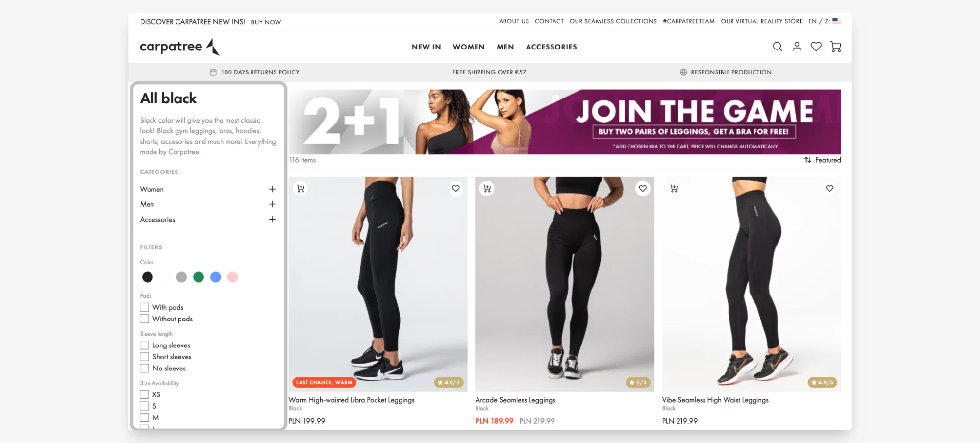Check the XS size availability box
980x443 pixels.
(144, 394)
